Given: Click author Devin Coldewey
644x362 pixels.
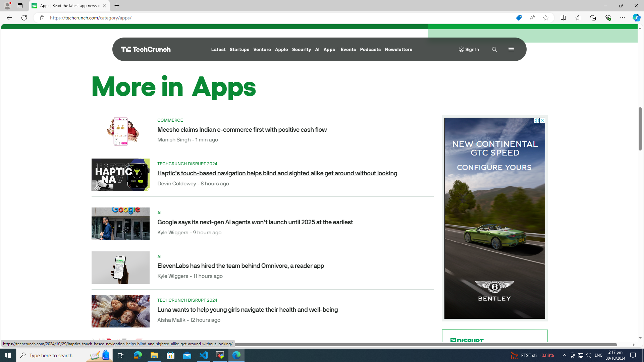Looking at the screenshot, I should 176,184.
